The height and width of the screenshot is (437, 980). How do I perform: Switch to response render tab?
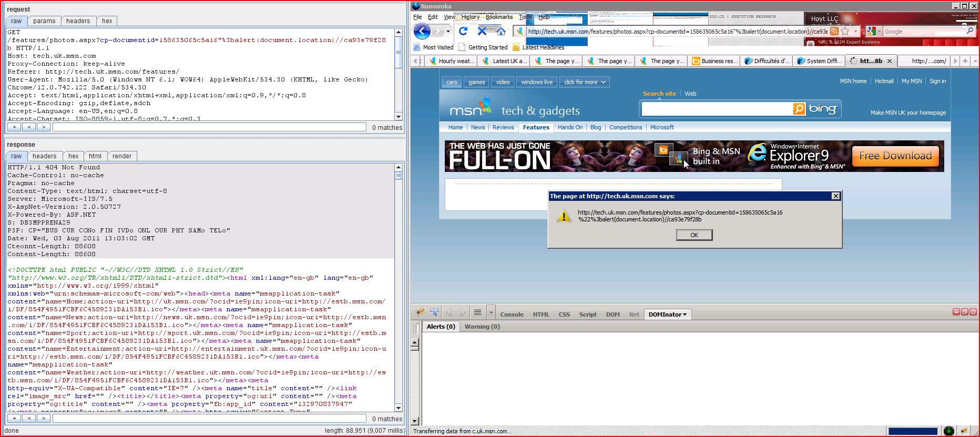[122, 156]
